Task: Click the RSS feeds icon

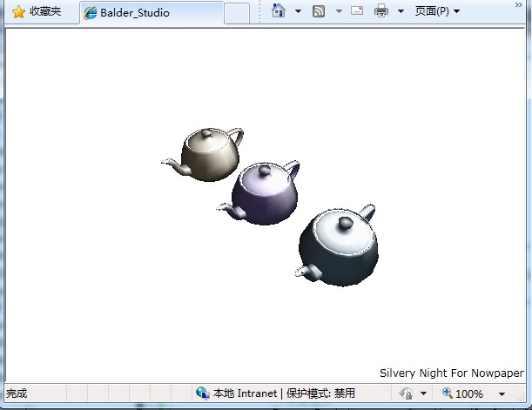Action: point(319,11)
